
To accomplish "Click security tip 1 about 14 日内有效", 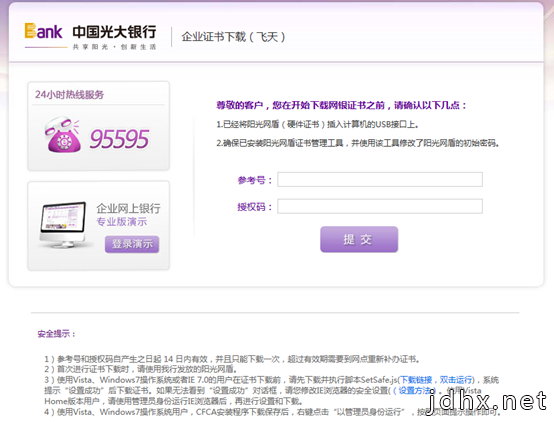I will [232, 359].
